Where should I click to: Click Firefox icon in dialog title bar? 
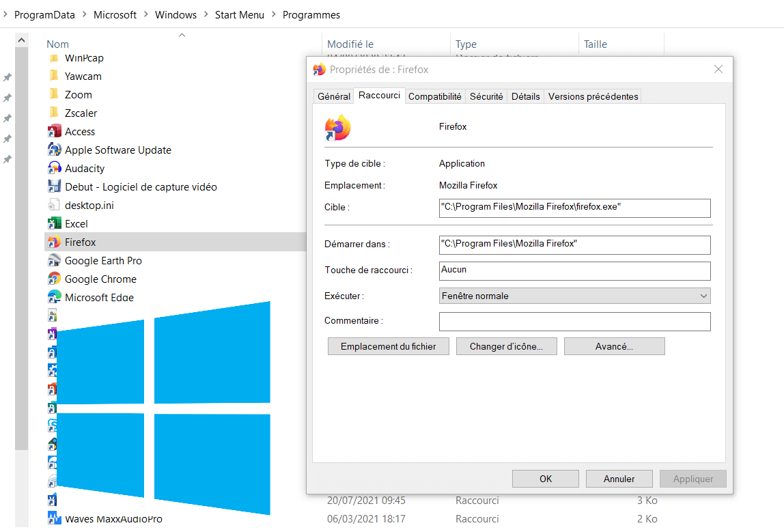coord(319,70)
